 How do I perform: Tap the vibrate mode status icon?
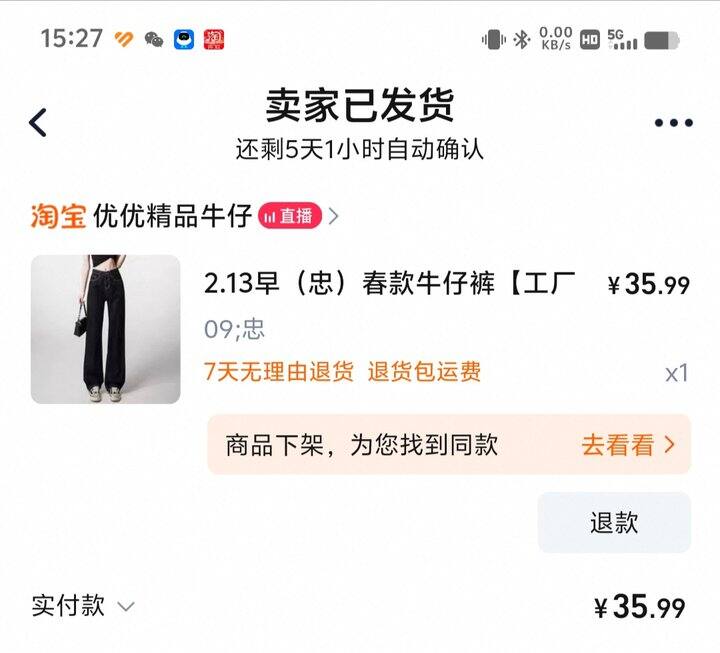(494, 39)
